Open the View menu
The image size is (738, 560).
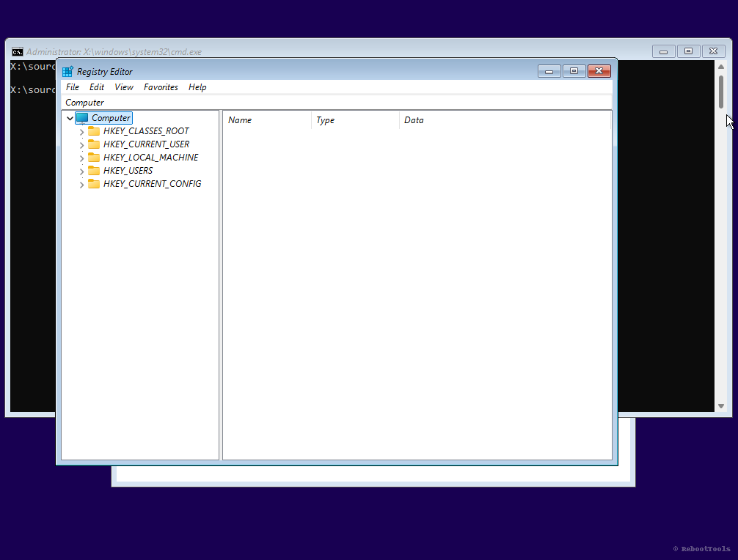click(x=123, y=86)
